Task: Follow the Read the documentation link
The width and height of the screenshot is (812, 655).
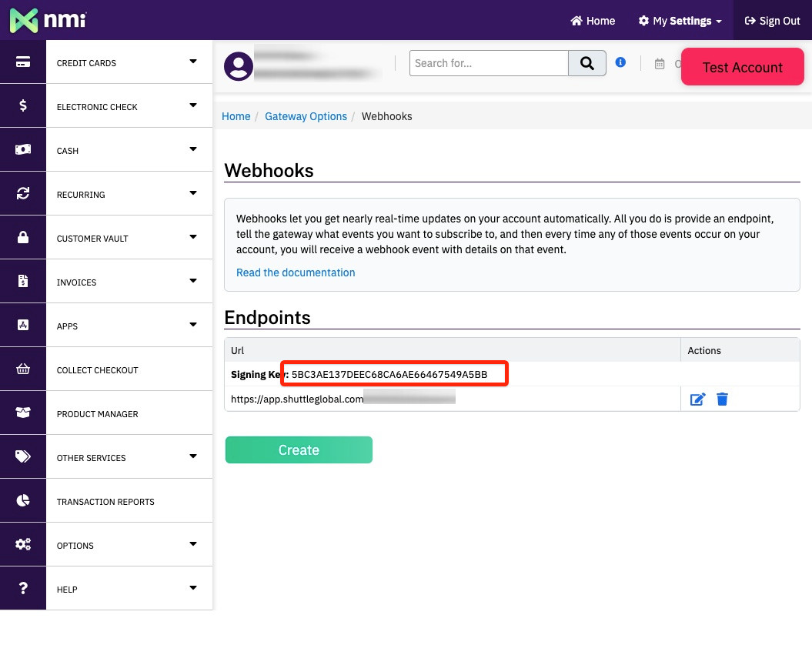Action: pyautogui.click(x=296, y=272)
